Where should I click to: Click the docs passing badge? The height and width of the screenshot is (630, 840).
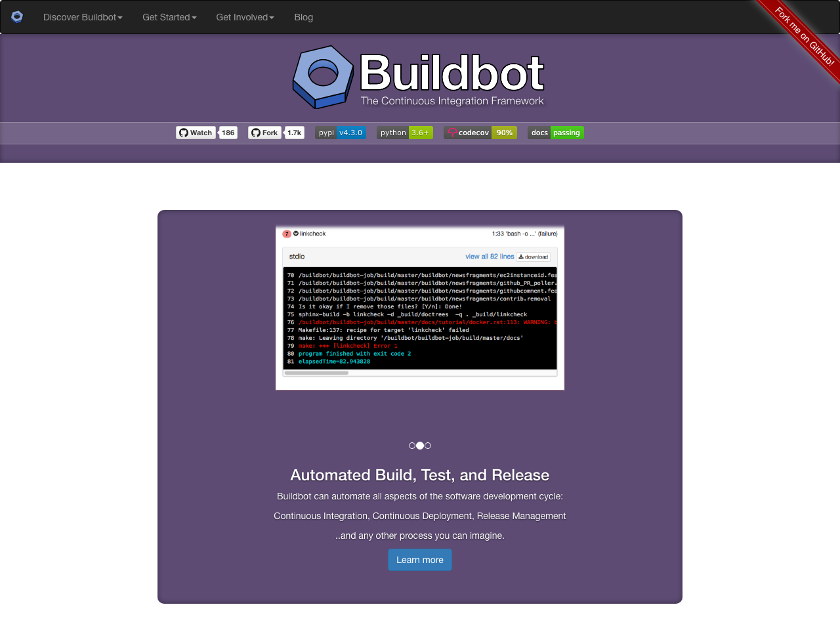(555, 133)
